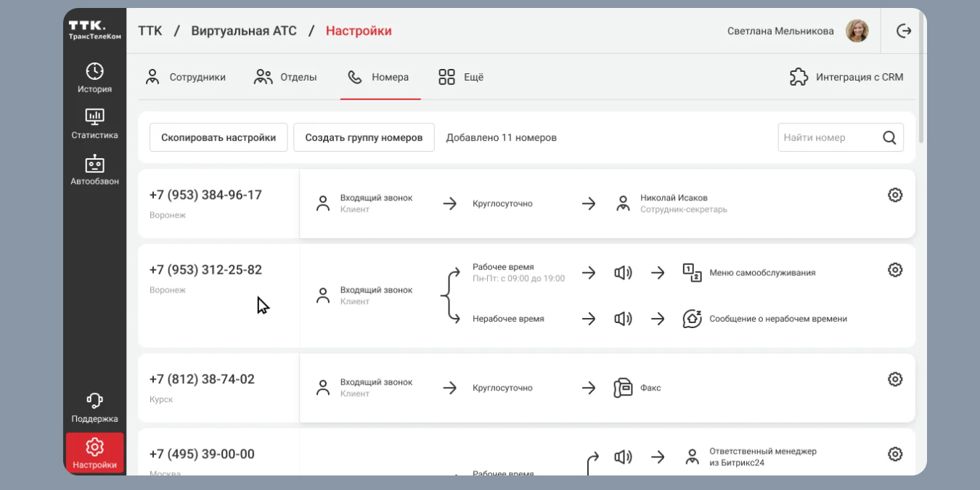
Task: Select phone number +7 (812) 38-74-02
Action: tap(202, 380)
